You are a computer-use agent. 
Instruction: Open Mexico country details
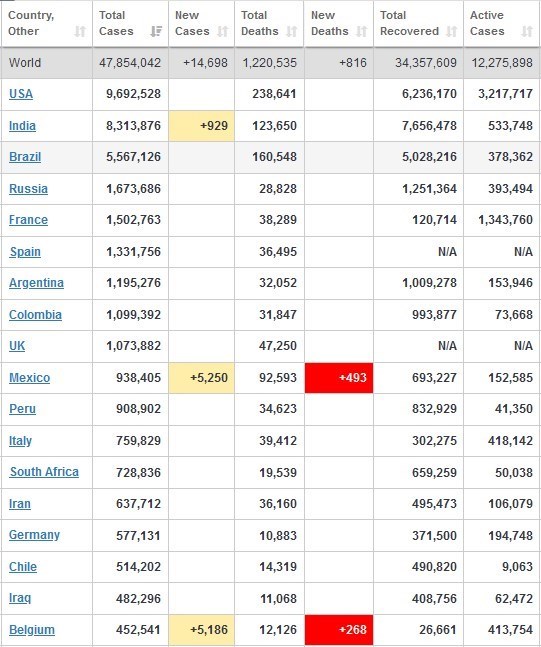(30, 378)
